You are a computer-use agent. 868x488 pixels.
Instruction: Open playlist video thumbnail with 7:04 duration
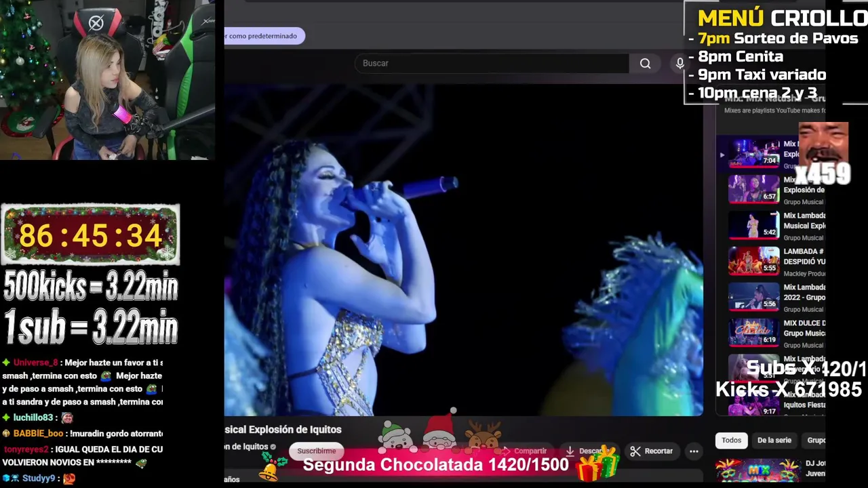click(x=754, y=152)
